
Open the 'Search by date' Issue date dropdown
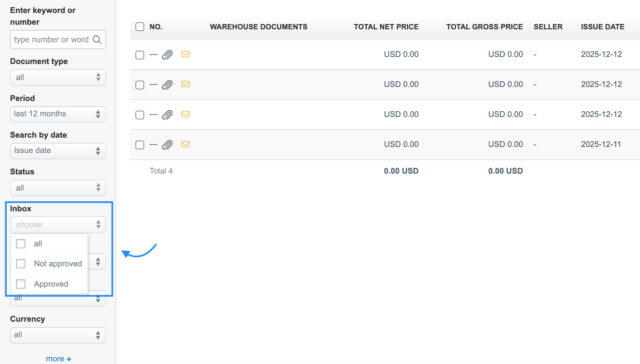pyautogui.click(x=58, y=151)
